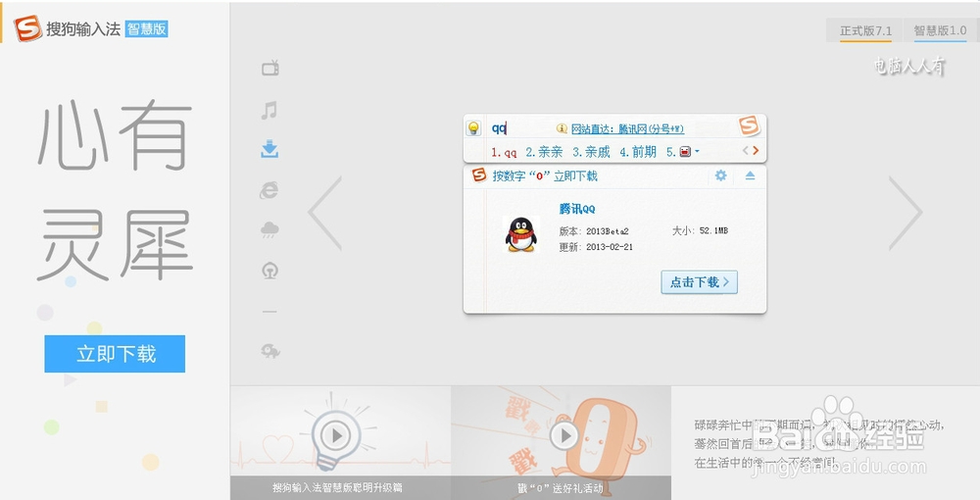Click the Sogou logo at the top left

click(27, 28)
